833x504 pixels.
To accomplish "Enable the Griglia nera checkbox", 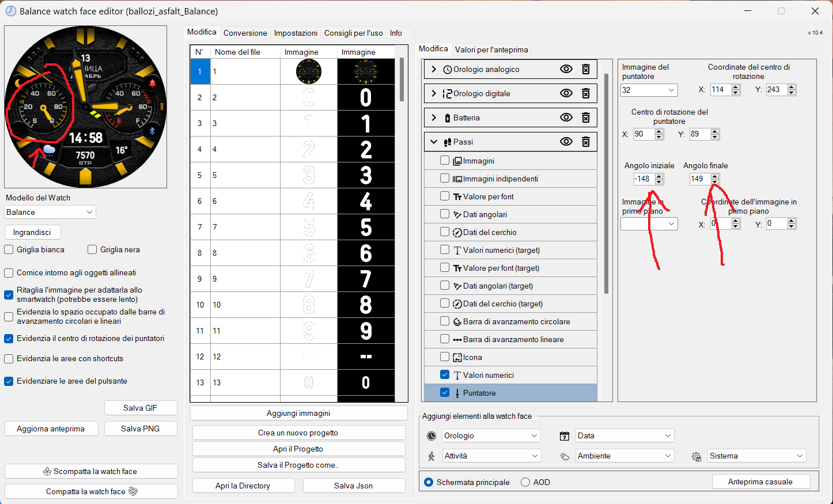I will point(92,249).
